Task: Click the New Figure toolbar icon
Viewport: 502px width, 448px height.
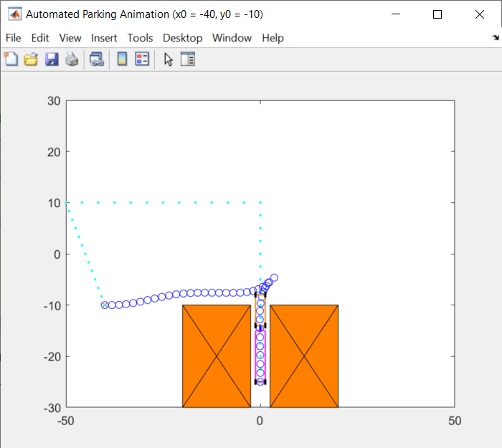Action: click(x=11, y=59)
